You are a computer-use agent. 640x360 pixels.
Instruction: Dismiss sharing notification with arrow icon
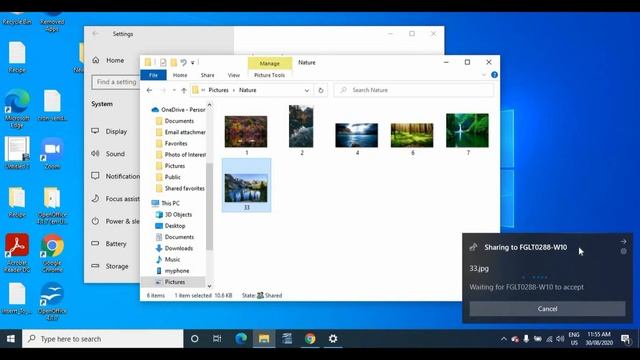pyautogui.click(x=623, y=242)
